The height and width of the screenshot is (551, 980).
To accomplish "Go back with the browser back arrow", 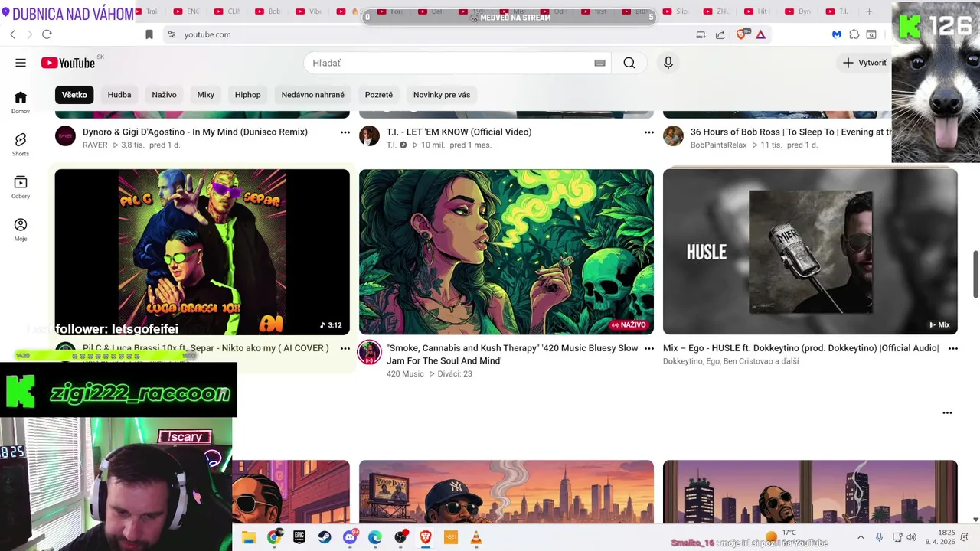I will [x=12, y=34].
